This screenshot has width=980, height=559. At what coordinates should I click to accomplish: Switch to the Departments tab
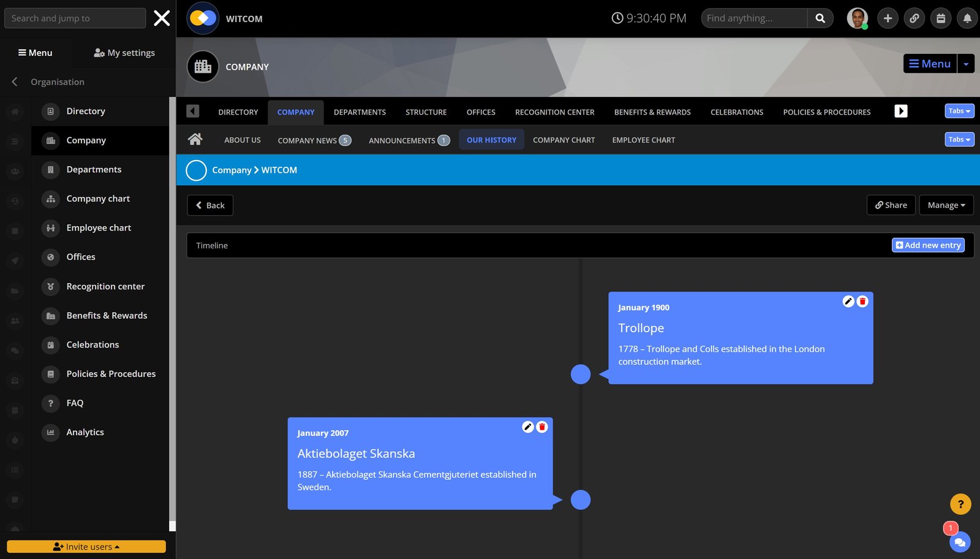coord(360,112)
